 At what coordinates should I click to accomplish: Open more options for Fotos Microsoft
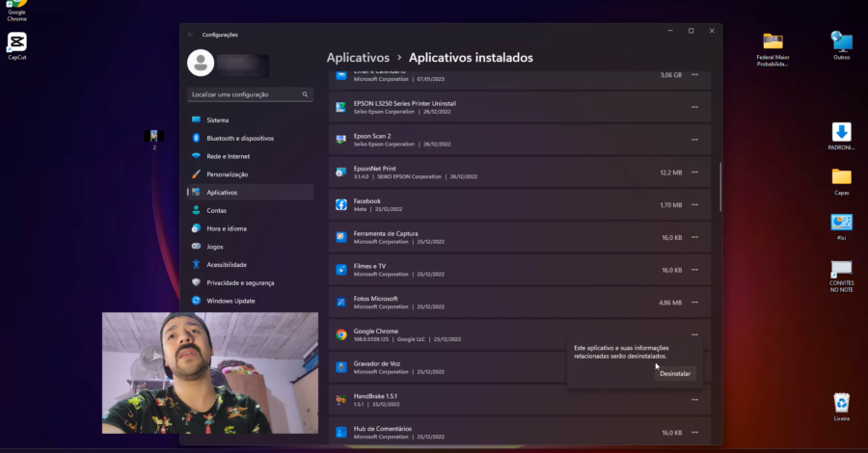pyautogui.click(x=694, y=303)
